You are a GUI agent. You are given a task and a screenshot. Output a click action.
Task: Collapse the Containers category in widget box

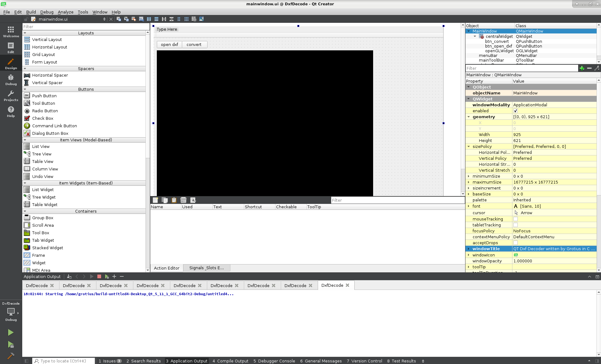[x=25, y=211]
